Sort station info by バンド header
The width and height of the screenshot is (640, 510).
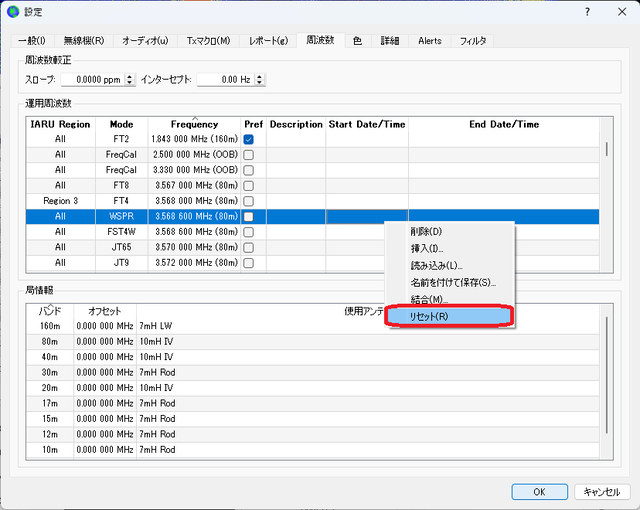[x=50, y=311]
